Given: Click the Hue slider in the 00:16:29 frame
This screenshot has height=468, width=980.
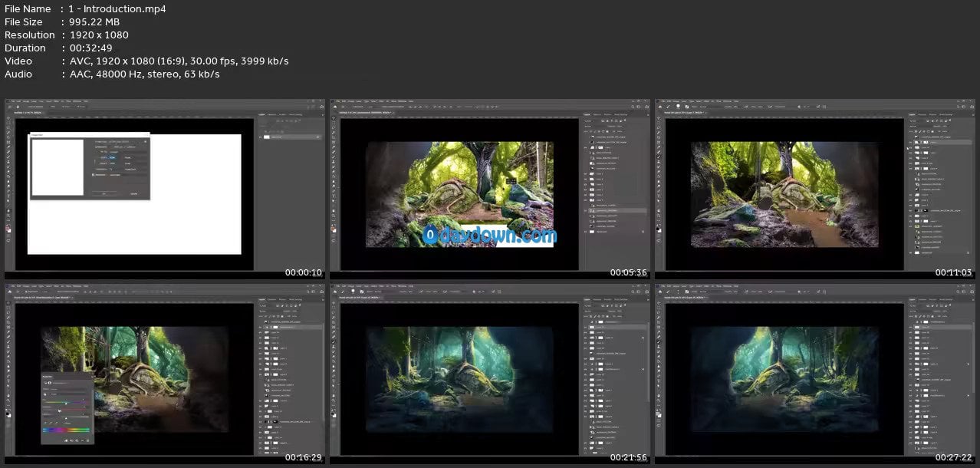Looking at the screenshot, I should tap(66, 402).
